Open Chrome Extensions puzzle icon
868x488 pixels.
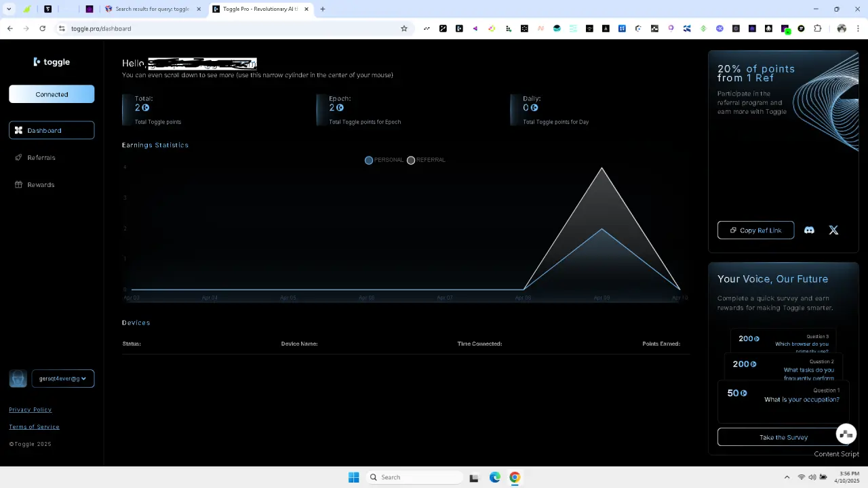(817, 28)
